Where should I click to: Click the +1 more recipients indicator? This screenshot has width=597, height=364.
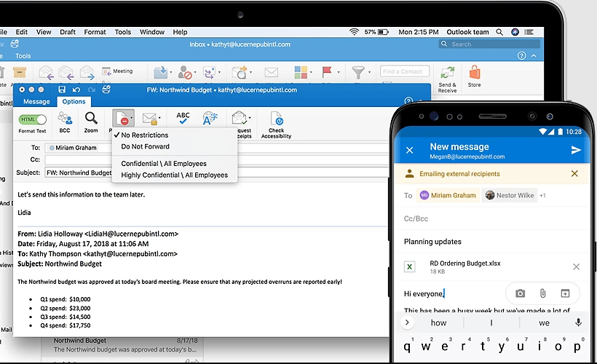542,195
